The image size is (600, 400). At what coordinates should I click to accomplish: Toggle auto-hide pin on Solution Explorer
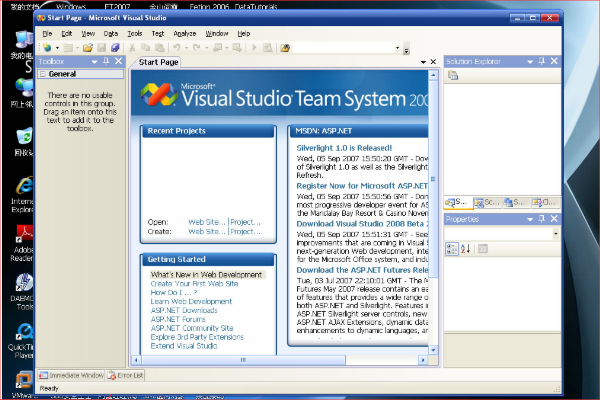[541, 61]
